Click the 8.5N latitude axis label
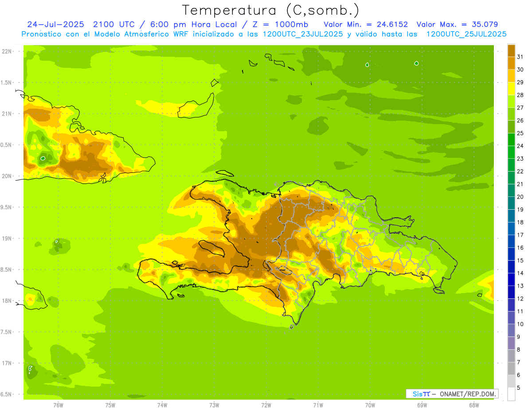 tap(7, 270)
